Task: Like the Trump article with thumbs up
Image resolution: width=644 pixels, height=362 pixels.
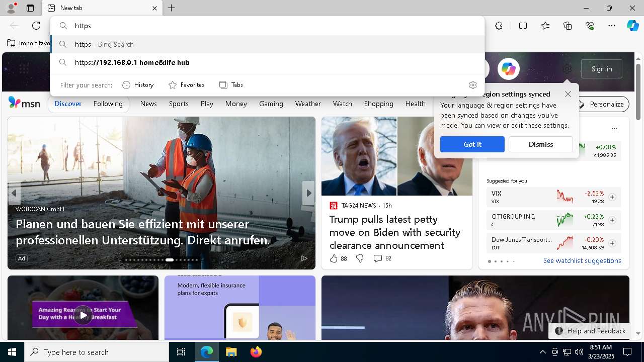Action: 334,258
